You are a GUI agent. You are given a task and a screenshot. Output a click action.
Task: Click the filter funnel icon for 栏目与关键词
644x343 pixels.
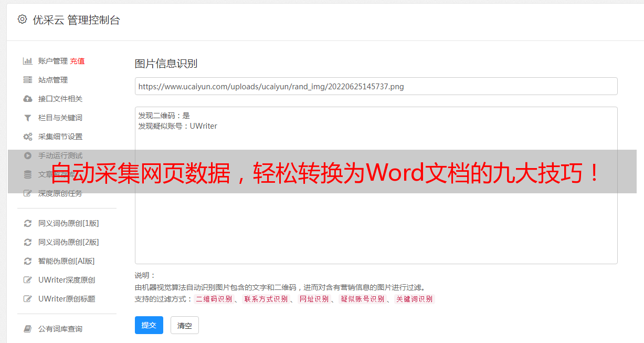28,118
